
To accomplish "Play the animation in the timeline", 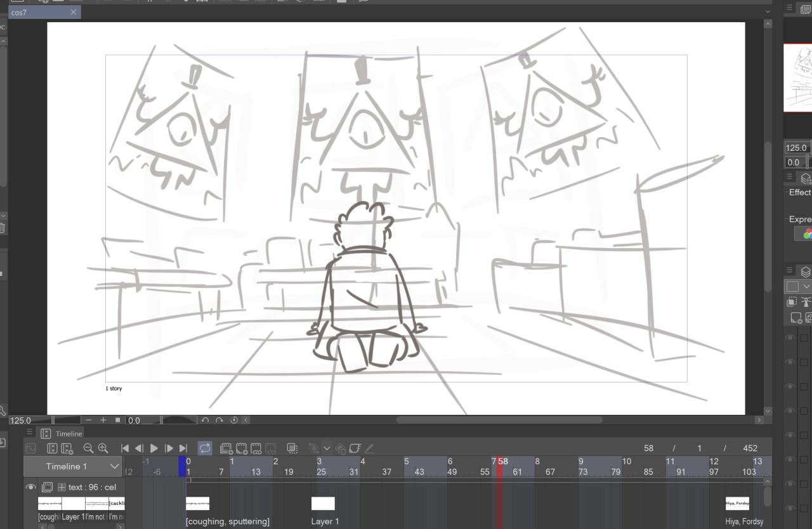I will [154, 448].
